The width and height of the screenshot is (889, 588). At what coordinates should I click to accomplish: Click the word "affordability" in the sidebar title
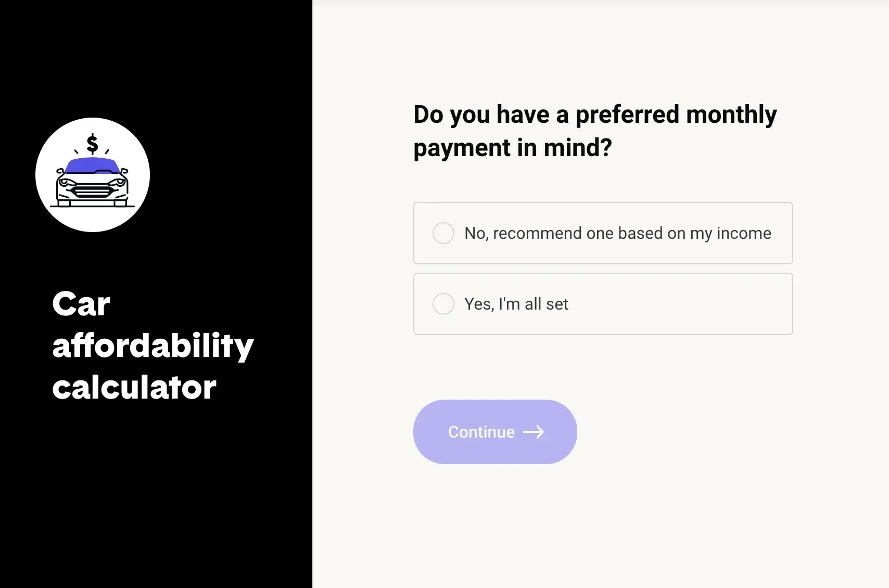153,346
